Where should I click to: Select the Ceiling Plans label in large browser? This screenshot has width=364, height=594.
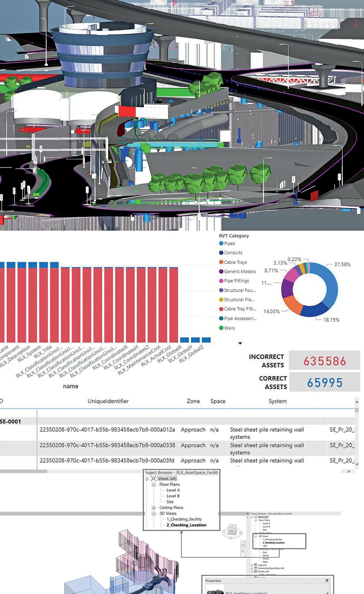[x=171, y=508]
